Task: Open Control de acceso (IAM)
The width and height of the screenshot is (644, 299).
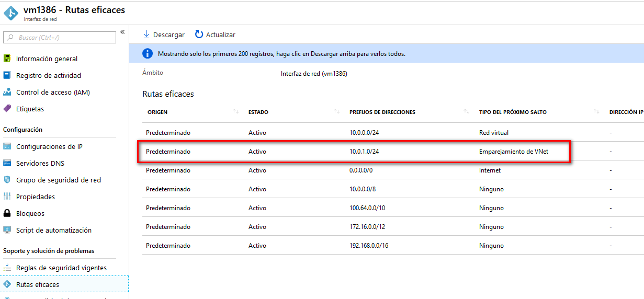Action: click(53, 93)
